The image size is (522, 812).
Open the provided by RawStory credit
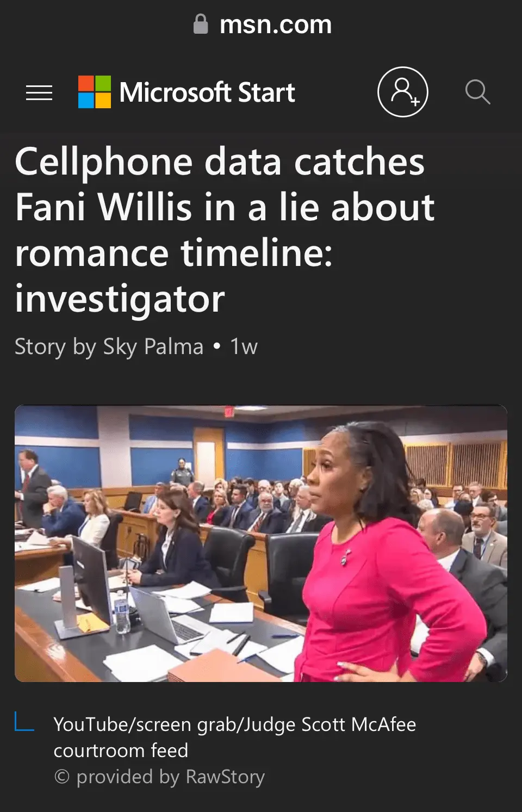point(170,777)
